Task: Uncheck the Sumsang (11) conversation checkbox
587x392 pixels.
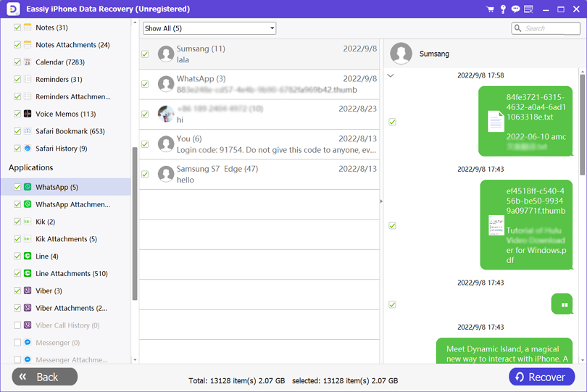Action: click(145, 54)
